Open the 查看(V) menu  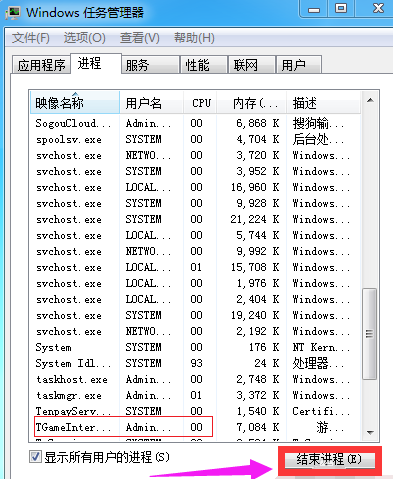pyautogui.click(x=140, y=38)
